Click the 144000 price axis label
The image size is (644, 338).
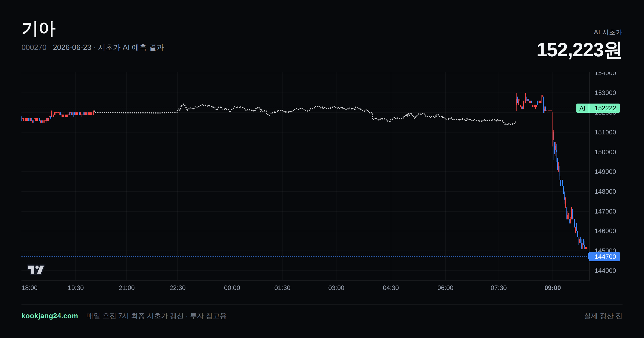coord(605,271)
